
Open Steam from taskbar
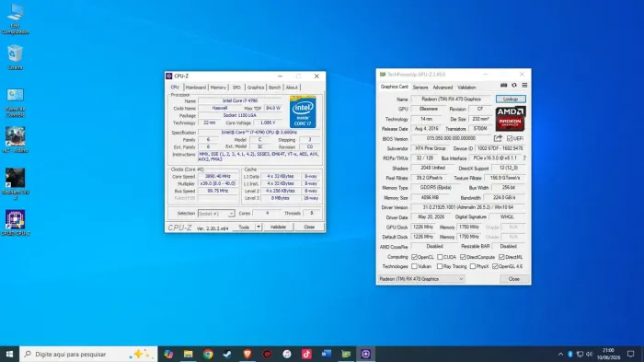[227, 354]
